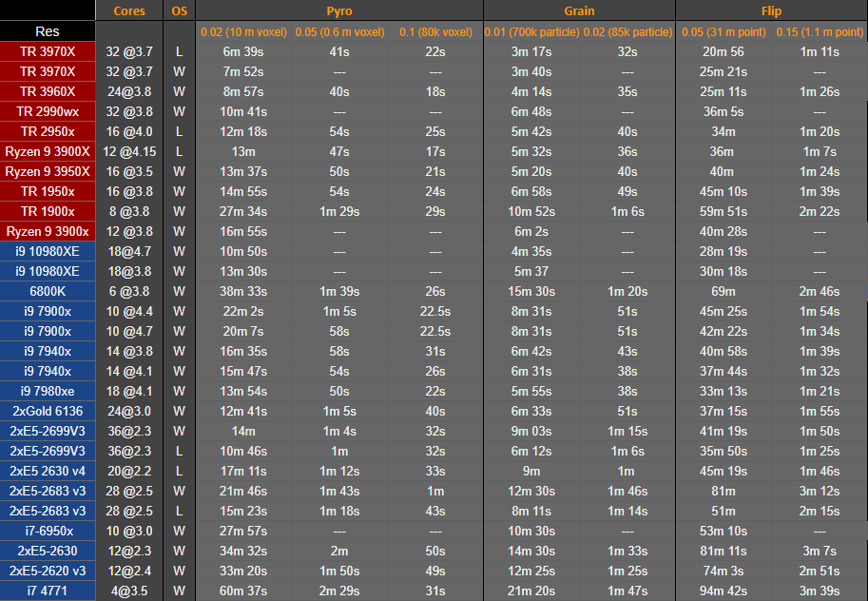Select the 2xE5-2630 row label
Image resolution: width=868 pixels, height=601 pixels.
[x=48, y=551]
